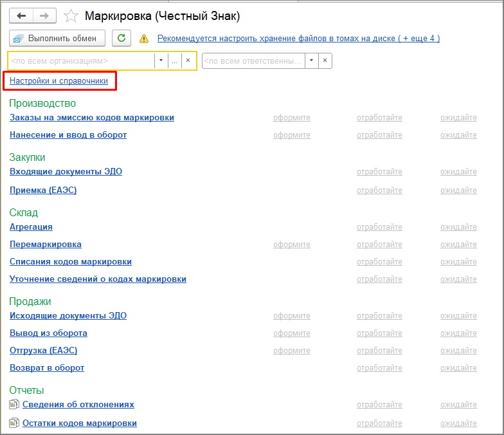
Task: Click оформите for Вывод из оборота
Action: [x=292, y=333]
